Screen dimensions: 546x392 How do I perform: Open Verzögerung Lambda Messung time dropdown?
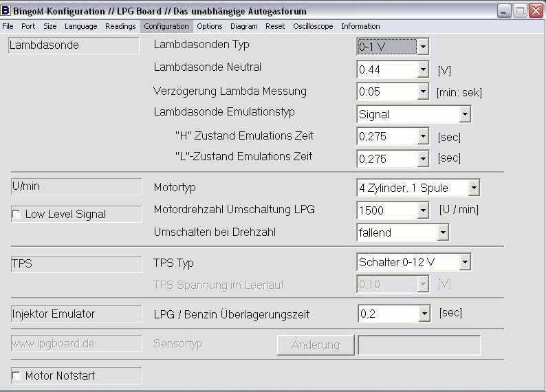coord(423,92)
